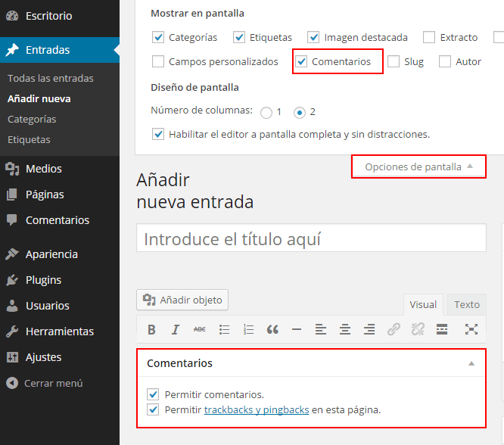
Task: Open Etiquetas in the sidebar submenu
Action: [x=29, y=140]
